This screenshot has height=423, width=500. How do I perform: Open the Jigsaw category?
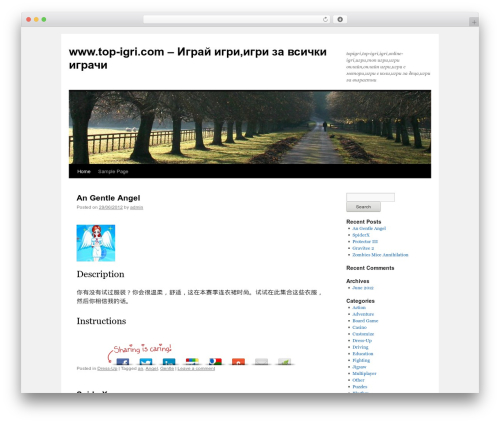pyautogui.click(x=359, y=367)
